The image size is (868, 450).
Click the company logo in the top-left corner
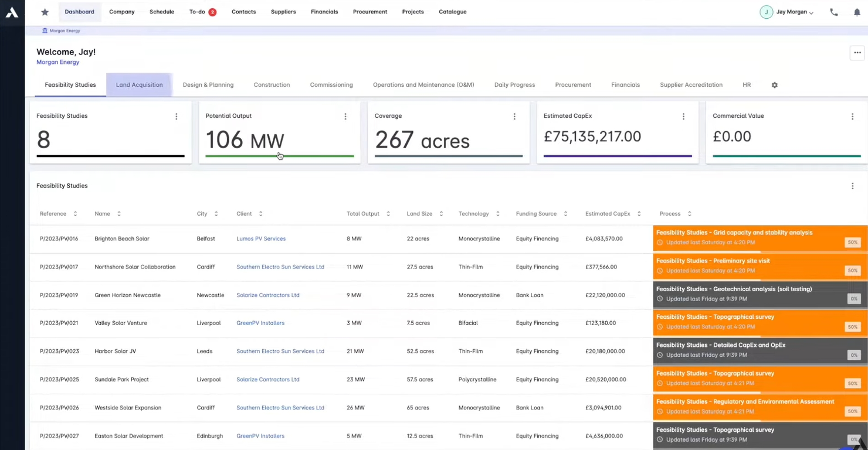(x=12, y=12)
